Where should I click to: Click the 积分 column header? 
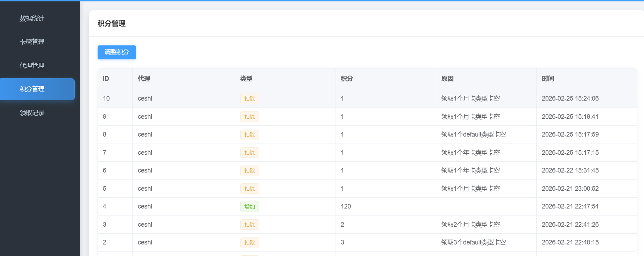click(347, 79)
